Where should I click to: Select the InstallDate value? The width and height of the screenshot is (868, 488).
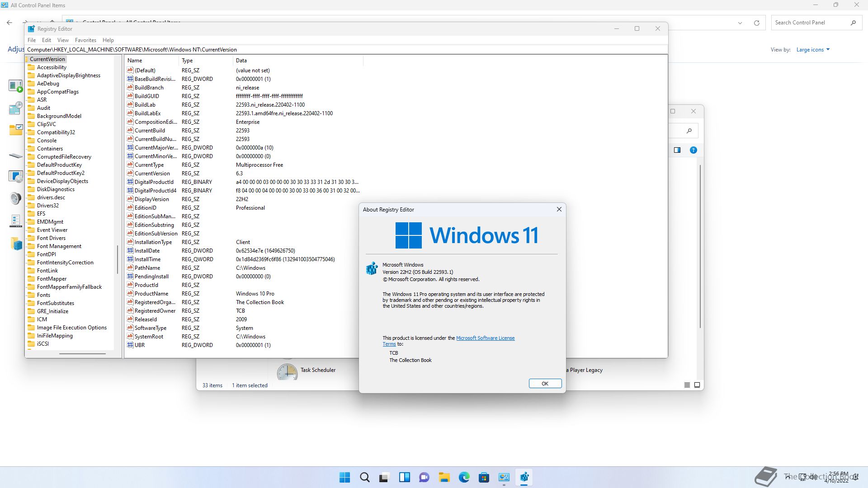[147, 251]
